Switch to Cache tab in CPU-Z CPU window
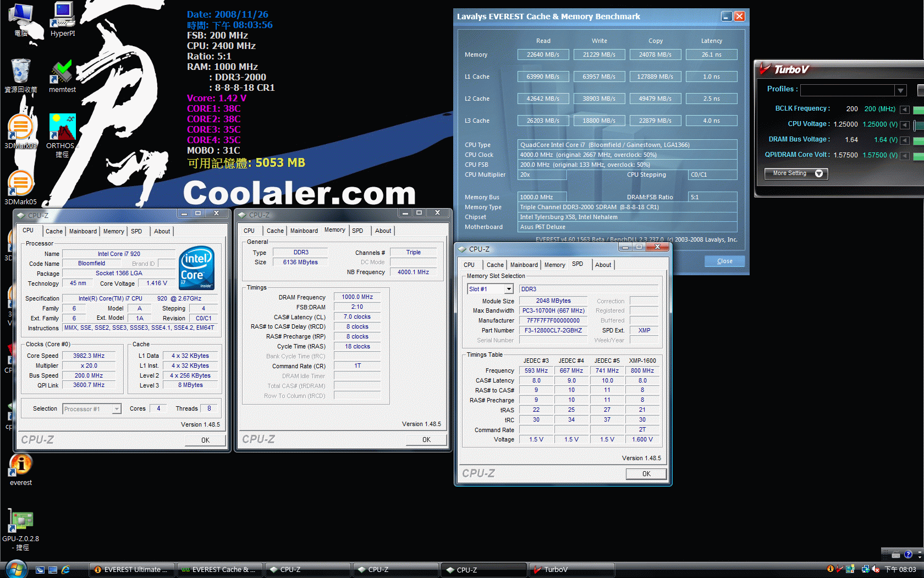The image size is (924, 578). point(54,231)
